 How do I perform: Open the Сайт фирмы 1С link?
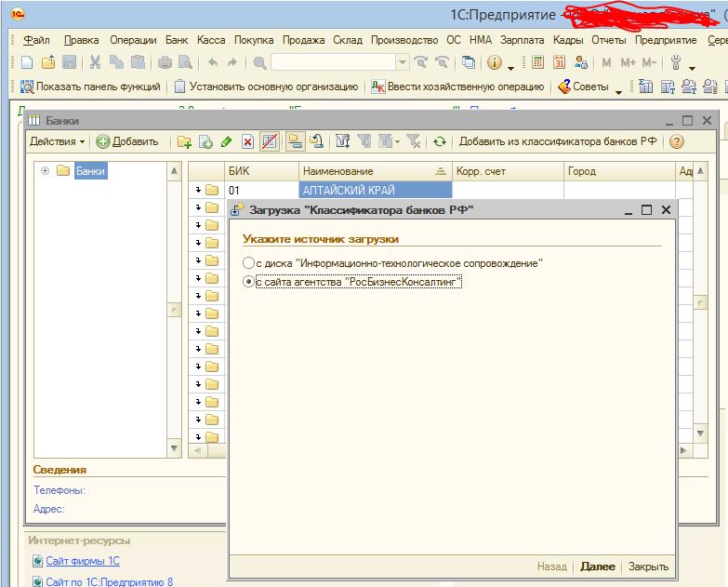click(x=83, y=561)
